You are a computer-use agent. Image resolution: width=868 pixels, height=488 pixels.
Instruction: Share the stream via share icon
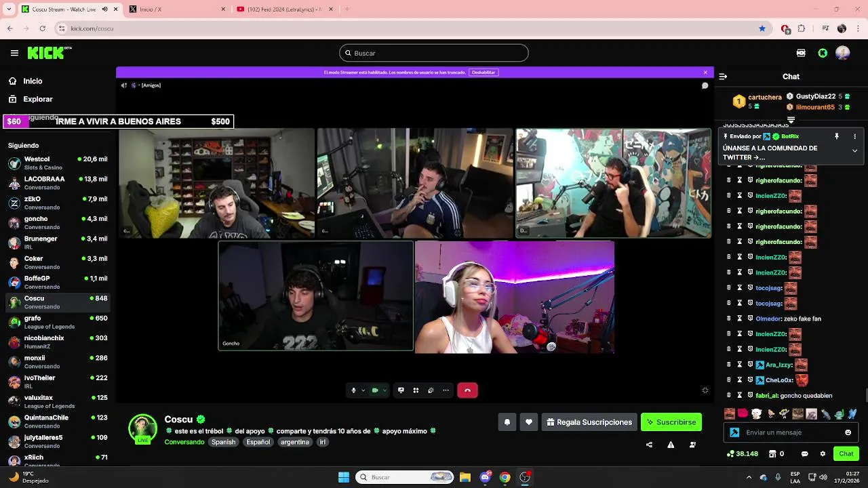tap(649, 445)
